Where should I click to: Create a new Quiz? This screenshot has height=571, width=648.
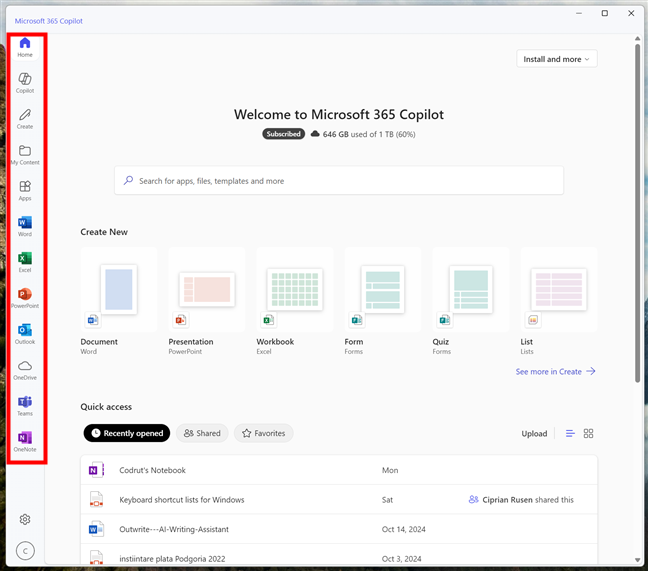coord(471,301)
